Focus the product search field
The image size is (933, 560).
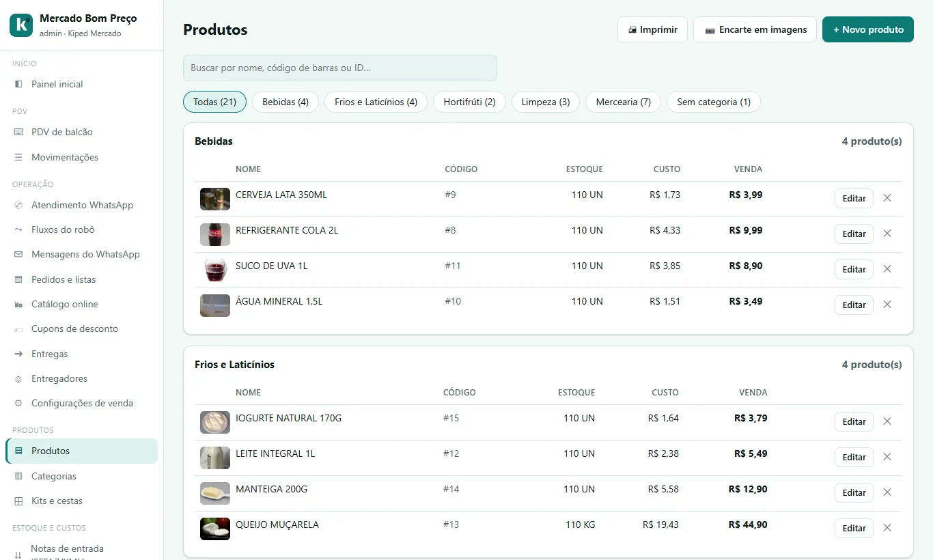tap(340, 68)
